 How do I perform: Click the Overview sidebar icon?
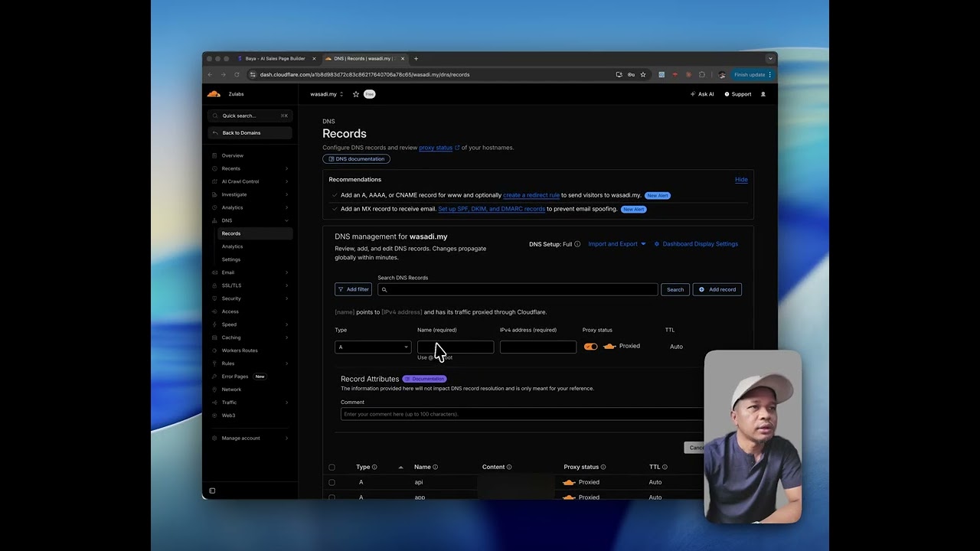(214, 155)
